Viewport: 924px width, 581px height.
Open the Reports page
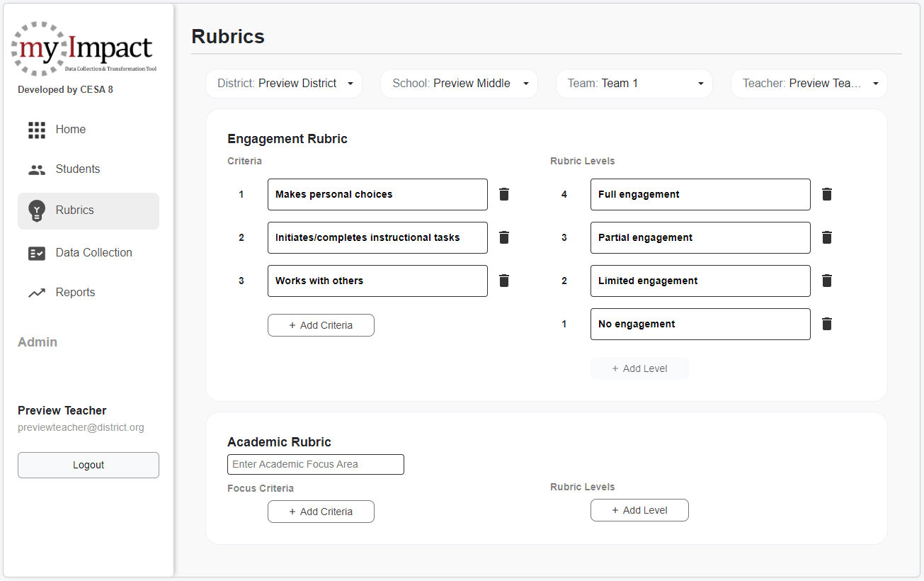(x=89, y=293)
